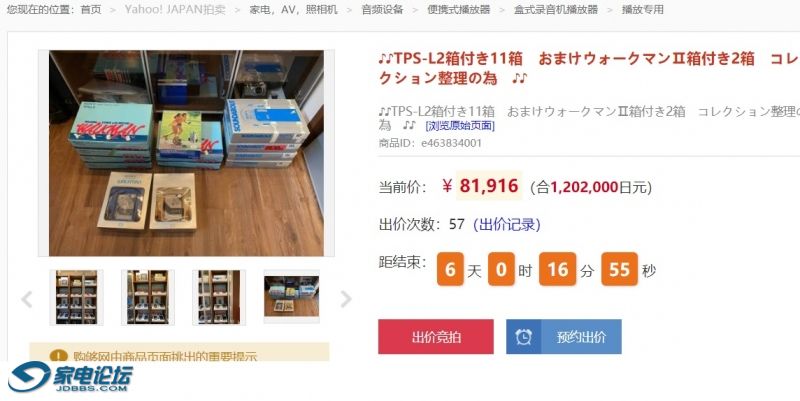Open the third shelf thumbnail

(x=219, y=297)
